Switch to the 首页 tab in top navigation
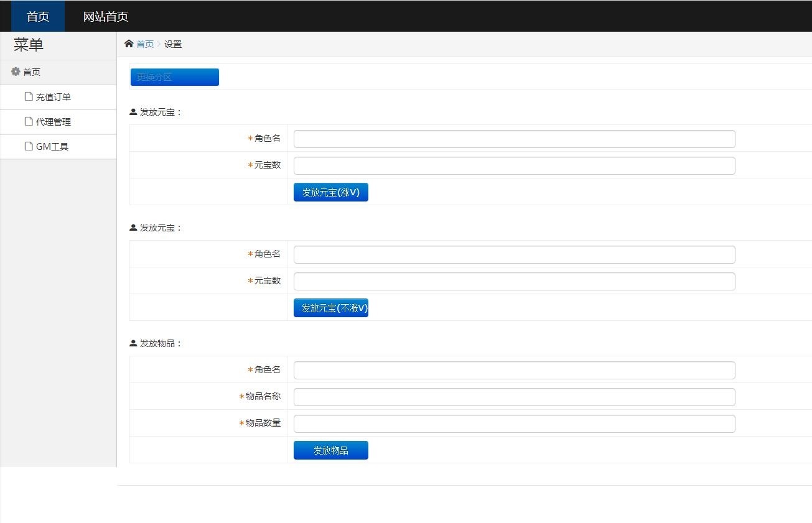 [37, 16]
